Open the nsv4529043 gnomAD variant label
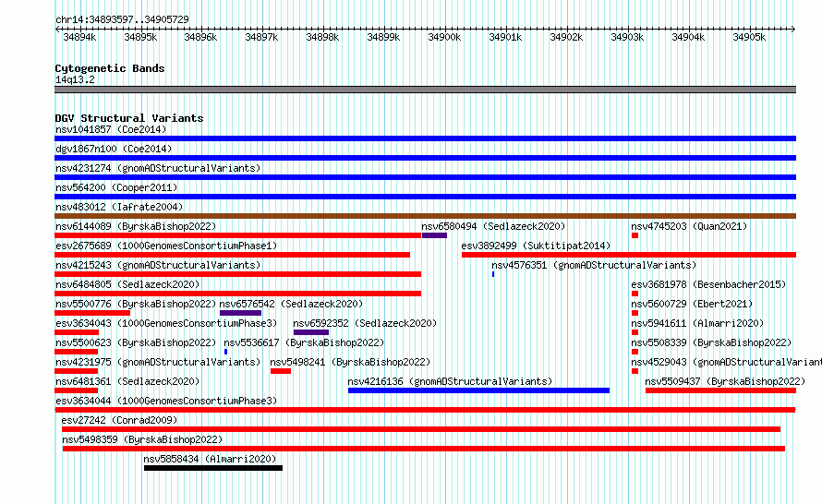Screen dimensions: 822x504 (x=727, y=362)
